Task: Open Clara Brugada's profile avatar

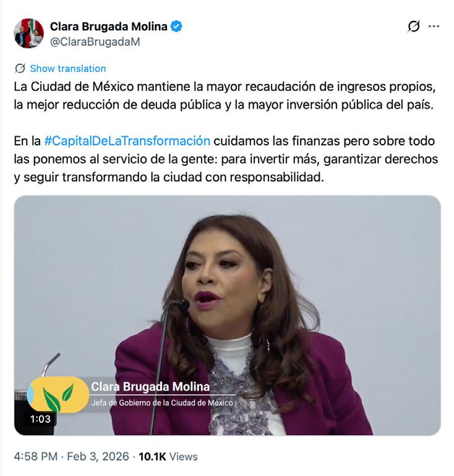Action: click(x=29, y=33)
